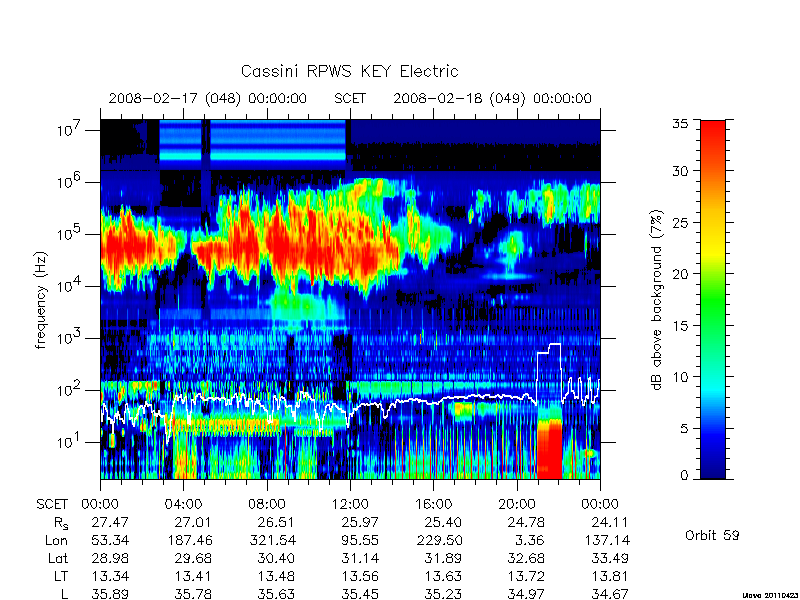Click the time tick '20:00'
The image size is (800, 600).
[517, 505]
